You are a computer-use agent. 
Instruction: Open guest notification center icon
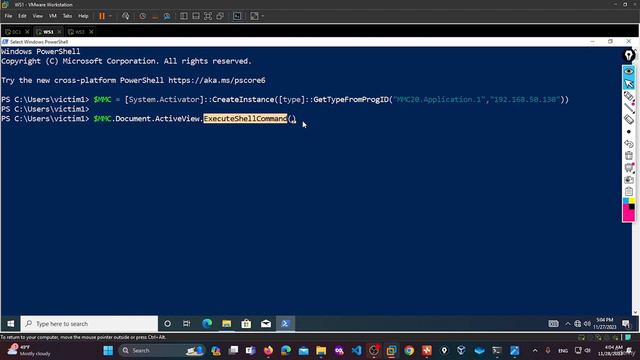(x=626, y=324)
